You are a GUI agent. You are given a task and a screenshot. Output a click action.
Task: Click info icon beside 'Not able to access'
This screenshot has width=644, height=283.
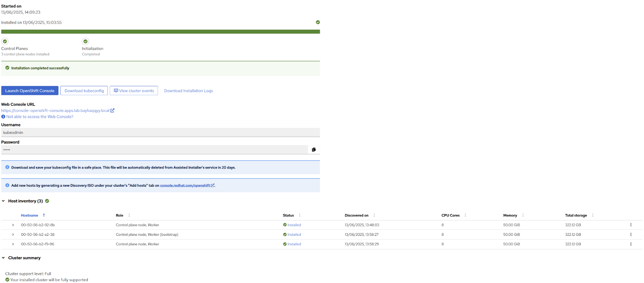coord(3,117)
